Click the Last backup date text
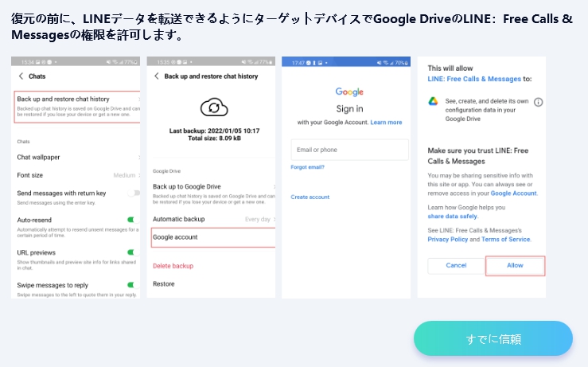Viewport: 588px width, 367px height. [214, 131]
